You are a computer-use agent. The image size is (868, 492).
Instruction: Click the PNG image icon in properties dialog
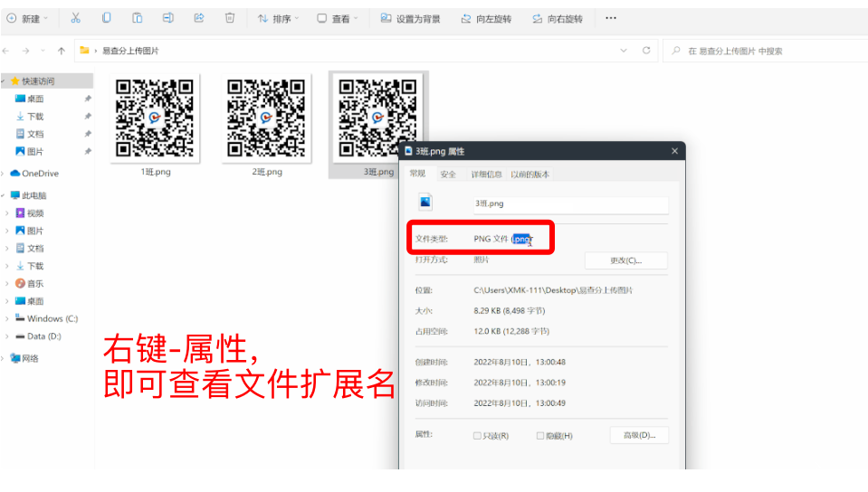point(425,203)
